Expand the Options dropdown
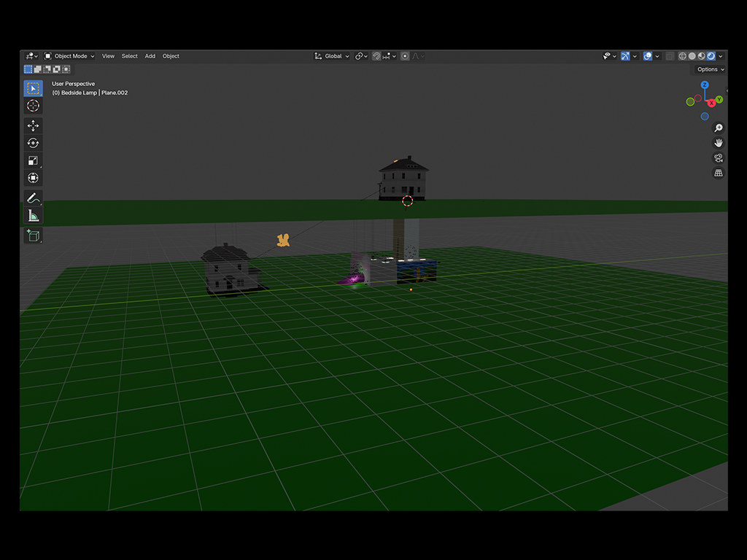Screen dimensions: 747x560 coord(708,69)
